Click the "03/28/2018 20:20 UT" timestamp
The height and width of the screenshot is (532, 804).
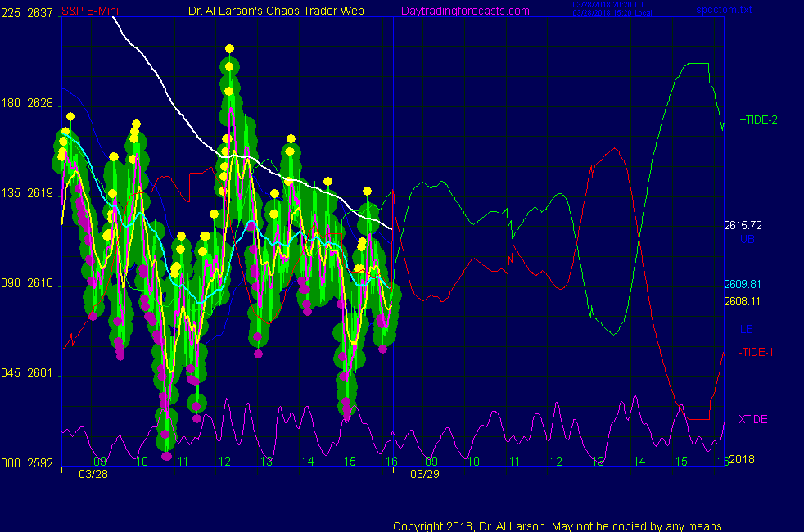(608, 5)
